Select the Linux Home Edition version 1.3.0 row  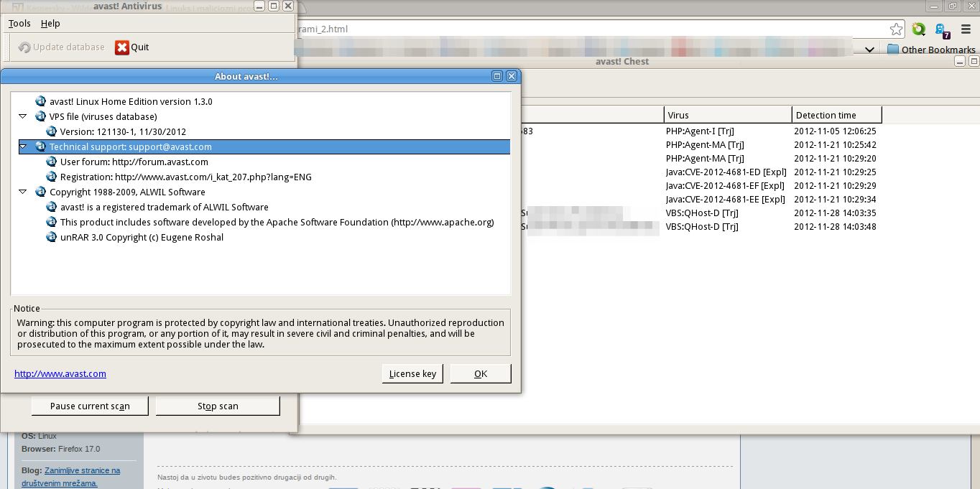pos(131,101)
